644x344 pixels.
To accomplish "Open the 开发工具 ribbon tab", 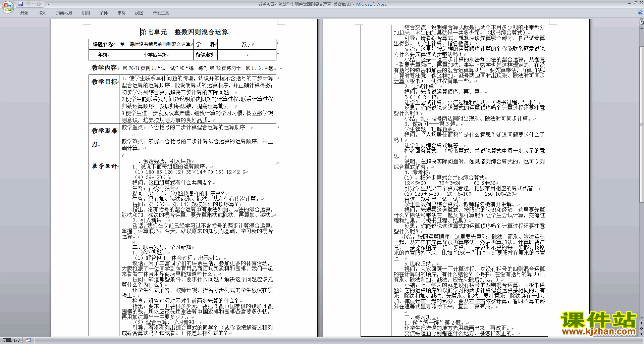I will point(161,13).
